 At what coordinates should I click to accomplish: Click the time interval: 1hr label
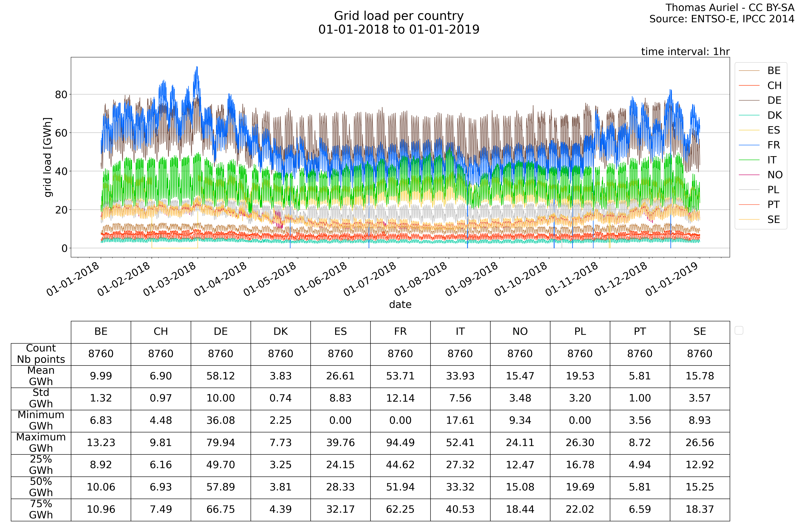[685, 52]
